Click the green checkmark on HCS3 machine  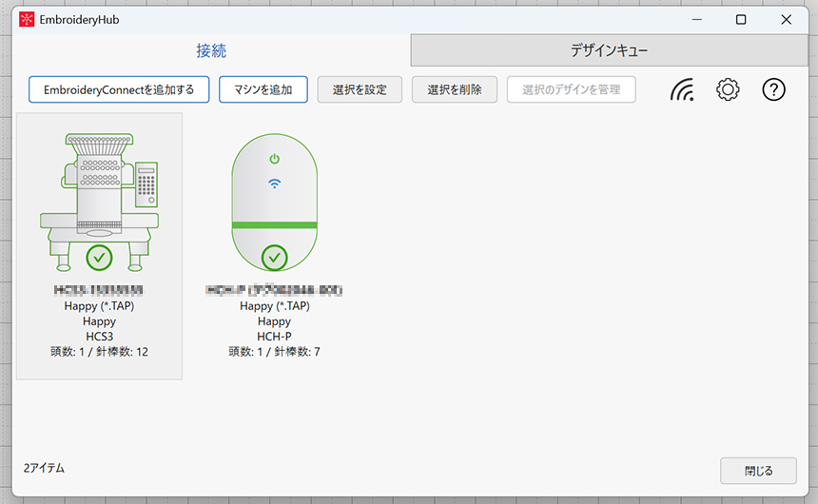tap(99, 257)
